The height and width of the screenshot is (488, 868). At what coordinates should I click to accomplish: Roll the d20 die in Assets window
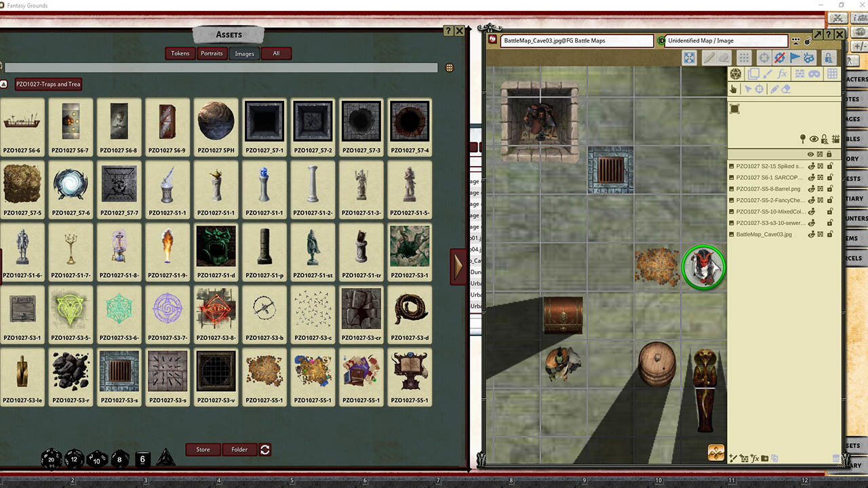[51, 459]
